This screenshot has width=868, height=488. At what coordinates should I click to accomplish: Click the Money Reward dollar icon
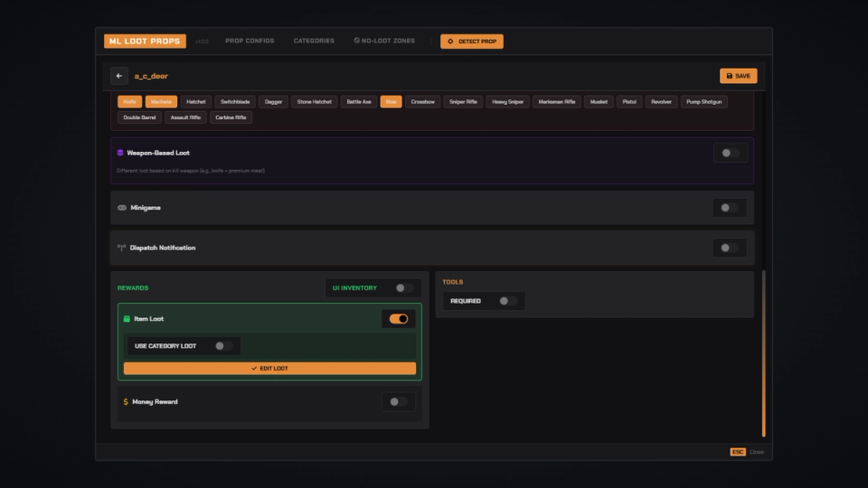click(x=126, y=401)
